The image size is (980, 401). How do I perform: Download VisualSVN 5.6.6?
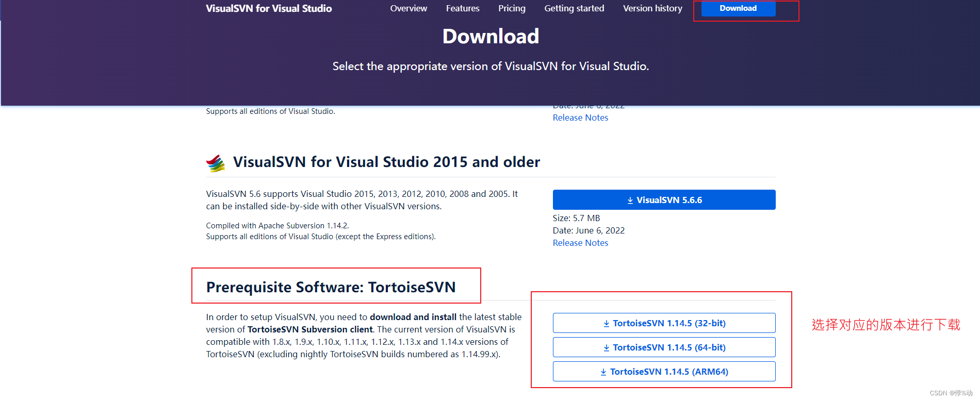coord(664,200)
